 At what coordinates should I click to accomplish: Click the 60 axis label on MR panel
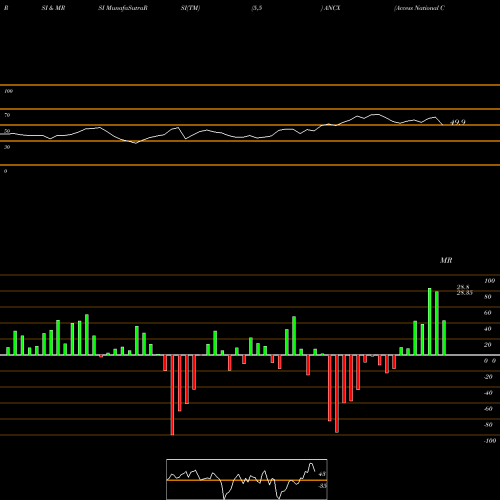pos(488,313)
